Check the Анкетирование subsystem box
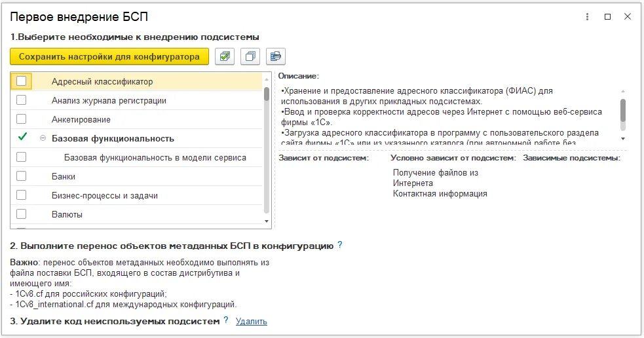The image size is (644, 338). pyautogui.click(x=22, y=119)
